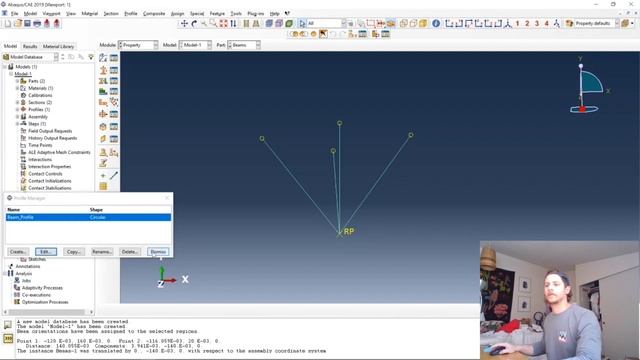Image resolution: width=640 pixels, height=360 pixels.
Task: Click the RP reference point in viewport
Action: (340, 233)
